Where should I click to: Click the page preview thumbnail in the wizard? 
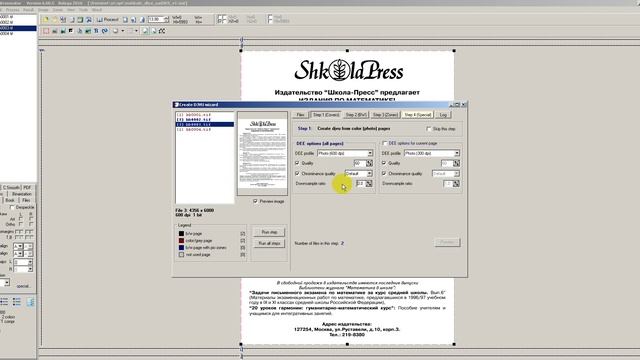[x=262, y=153]
